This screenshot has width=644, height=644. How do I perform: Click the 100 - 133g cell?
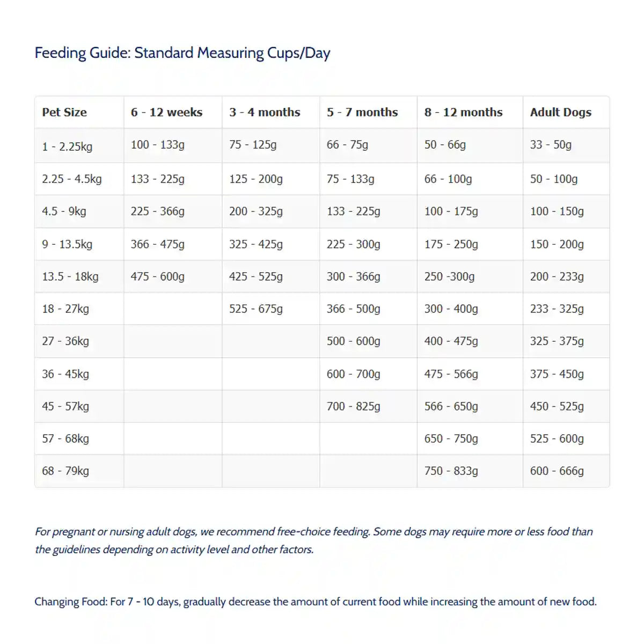(157, 144)
